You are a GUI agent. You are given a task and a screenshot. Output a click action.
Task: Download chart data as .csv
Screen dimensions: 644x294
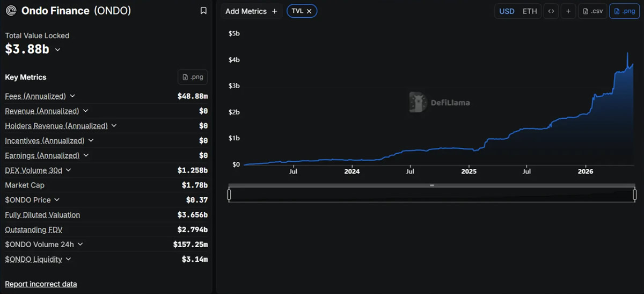592,11
